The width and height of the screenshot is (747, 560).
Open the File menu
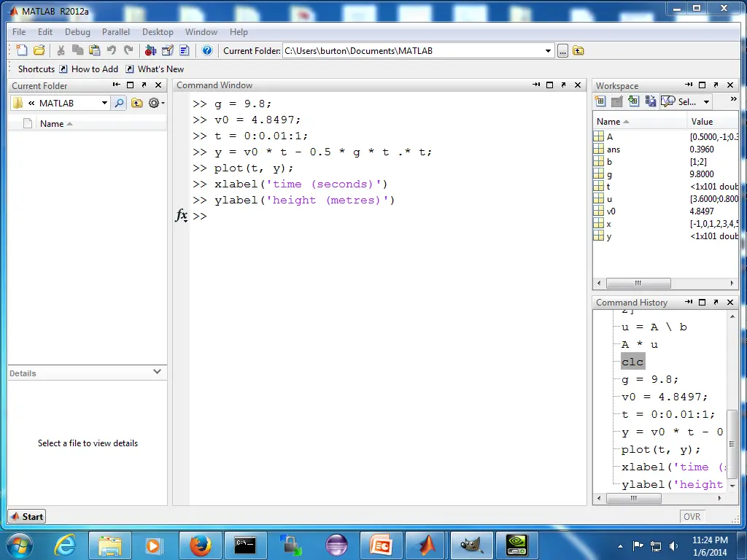(x=19, y=32)
